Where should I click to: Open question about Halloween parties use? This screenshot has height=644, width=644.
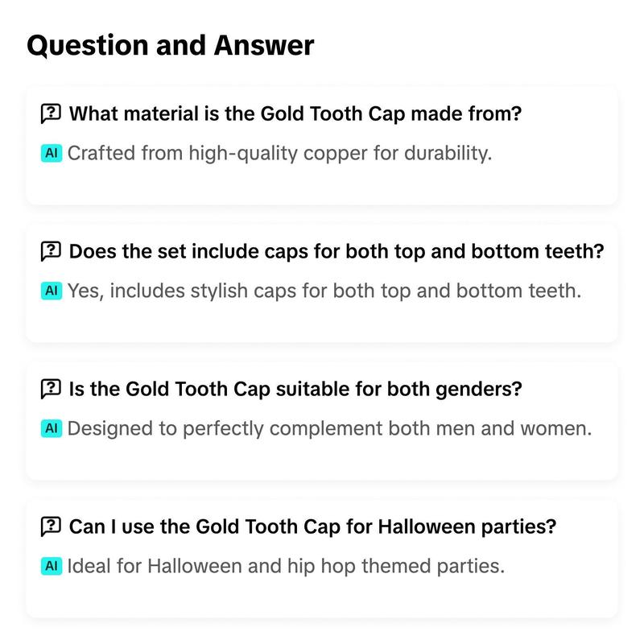point(312,526)
